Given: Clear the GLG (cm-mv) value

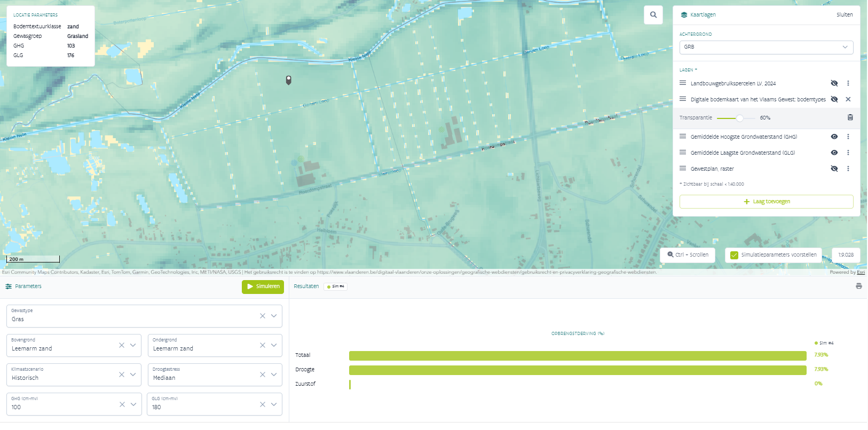Looking at the screenshot, I should click(x=263, y=404).
